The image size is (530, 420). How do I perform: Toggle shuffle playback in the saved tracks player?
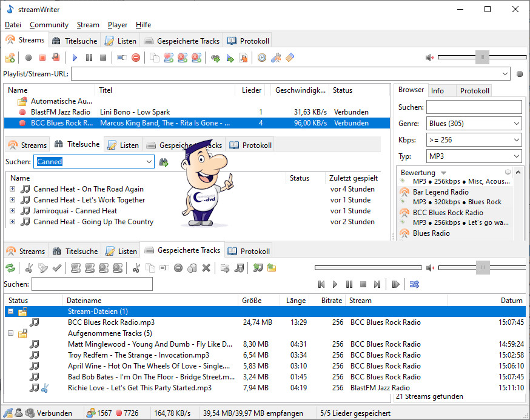point(415,284)
